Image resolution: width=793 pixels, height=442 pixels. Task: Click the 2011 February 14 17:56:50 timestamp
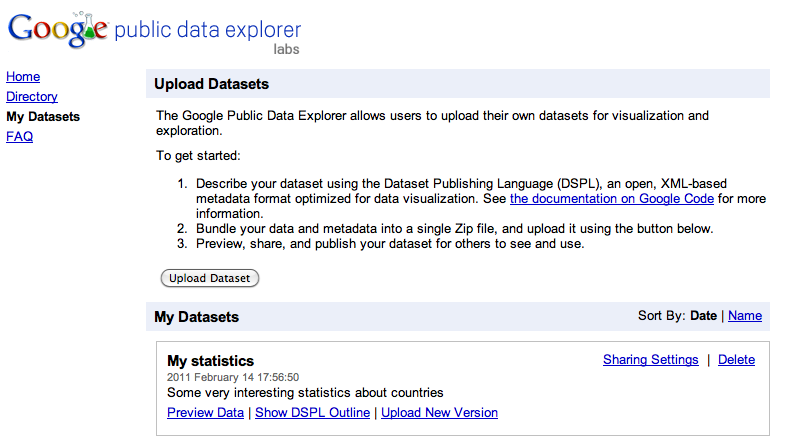[x=233, y=377]
